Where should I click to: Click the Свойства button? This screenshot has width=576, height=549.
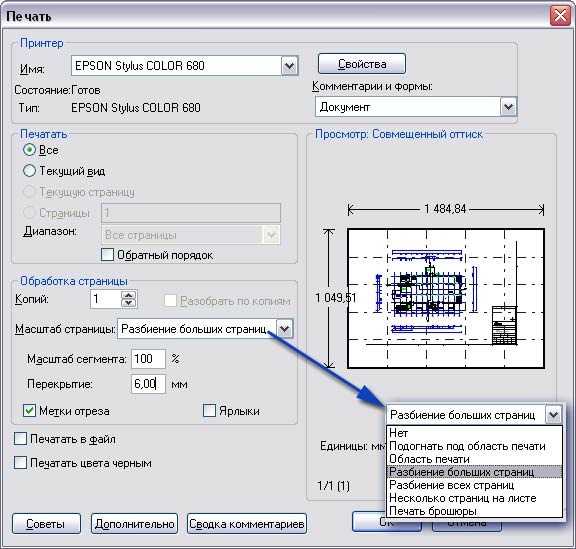pyautogui.click(x=362, y=64)
